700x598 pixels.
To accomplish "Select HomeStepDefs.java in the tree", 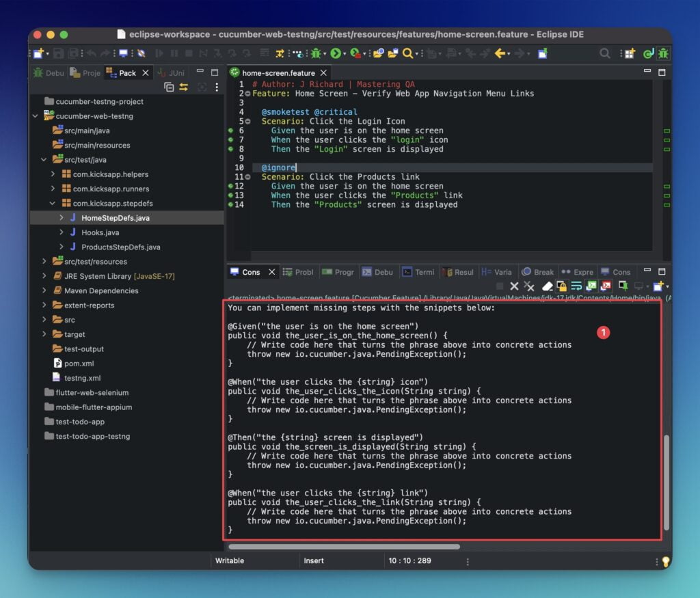I will tap(115, 218).
